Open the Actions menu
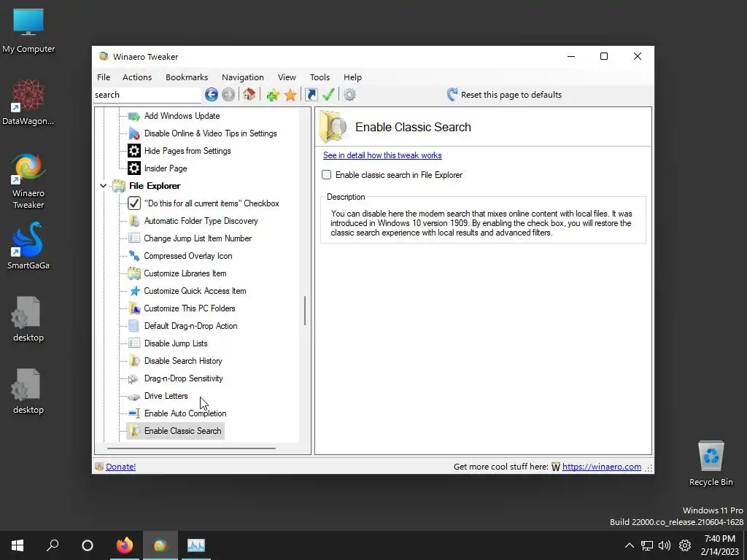This screenshot has width=747, height=560. coord(137,77)
